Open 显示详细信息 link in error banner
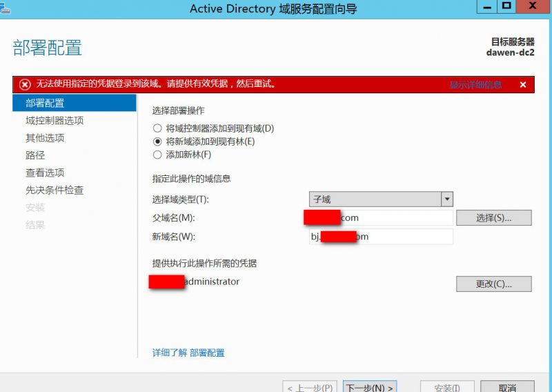The width and height of the screenshot is (552, 392). (475, 84)
